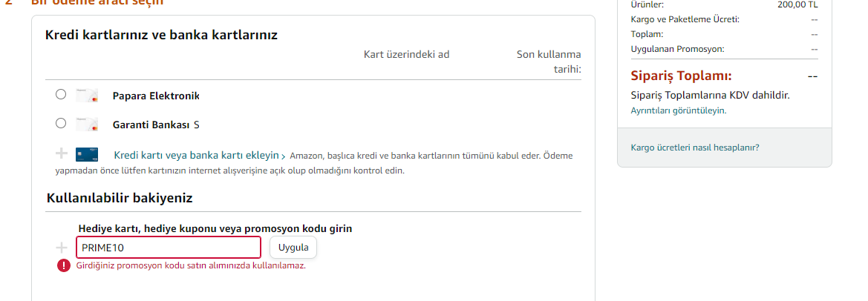Open 'Kargo ücretleri nasıl hesaplanır?' link

click(694, 148)
